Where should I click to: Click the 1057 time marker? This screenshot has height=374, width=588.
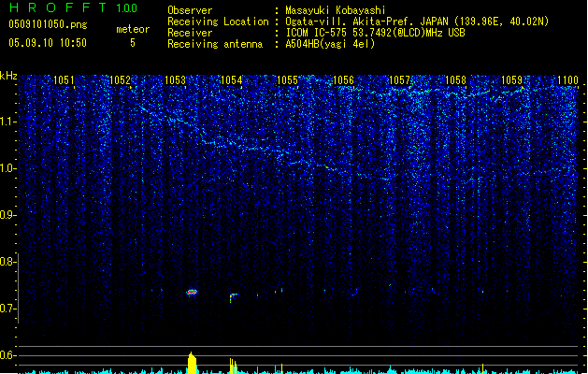399,79
